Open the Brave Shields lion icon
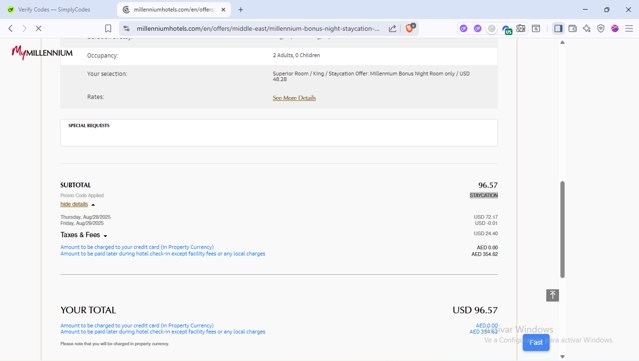Screen dimensions: 639x361 (410, 28)
